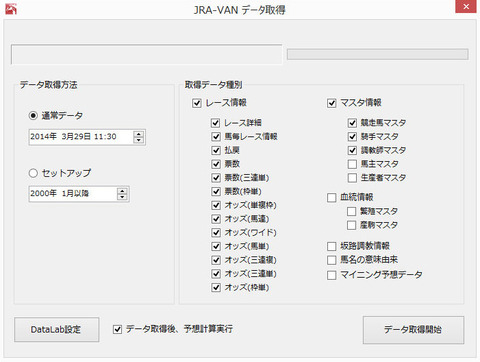Viewport: 480px width, 362px height.
Task: Toggle データ取得後、予想計算実行 checkbox
Action: pos(117,329)
